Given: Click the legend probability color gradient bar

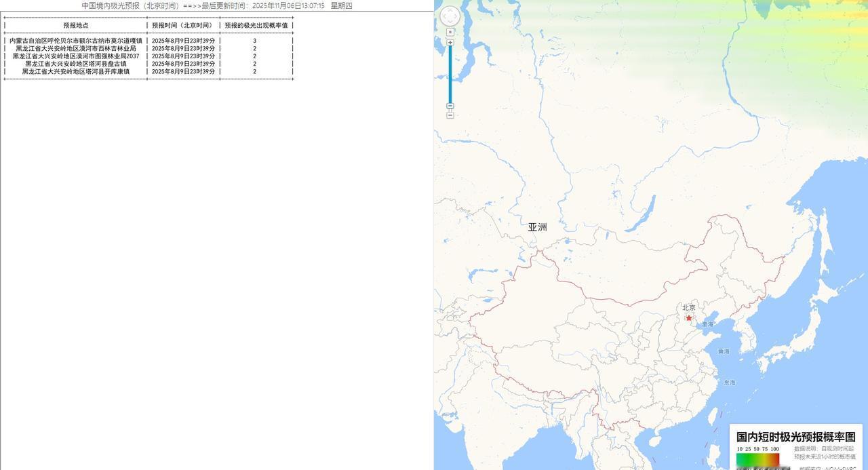Looking at the screenshot, I should [x=758, y=460].
